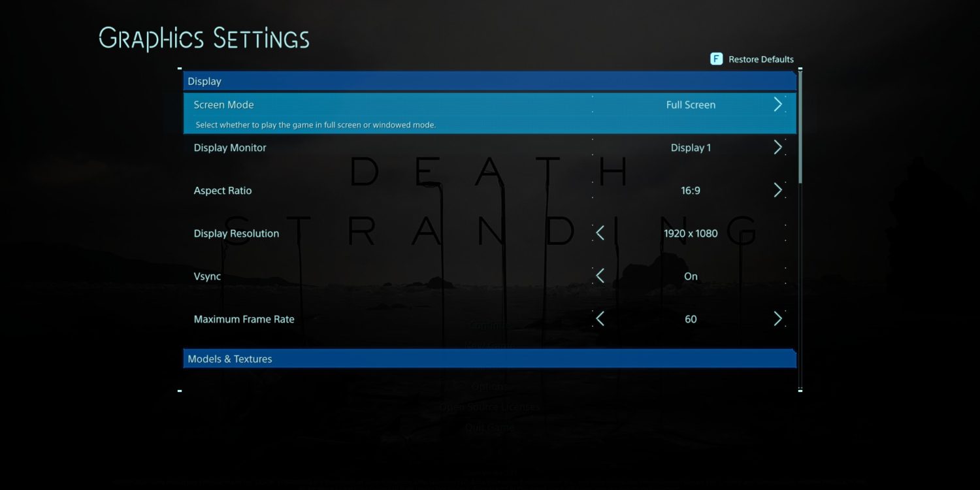Click Quit Game in the background menu

point(489,428)
